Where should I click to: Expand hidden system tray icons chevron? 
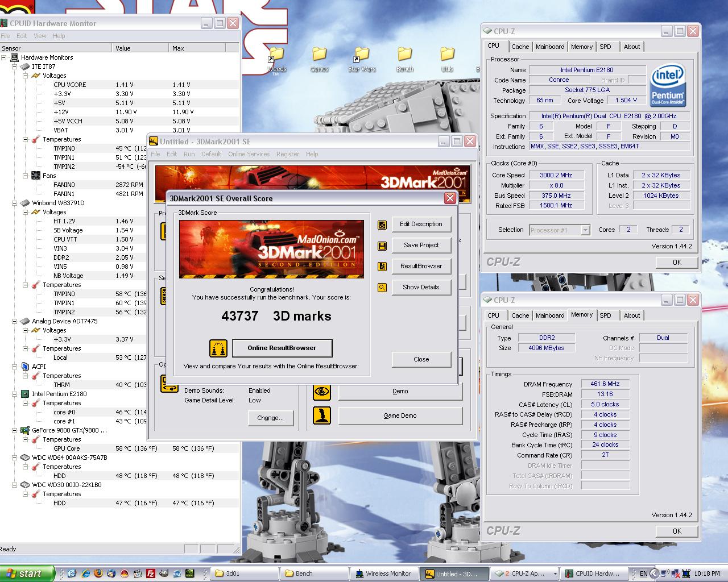pyautogui.click(x=655, y=573)
